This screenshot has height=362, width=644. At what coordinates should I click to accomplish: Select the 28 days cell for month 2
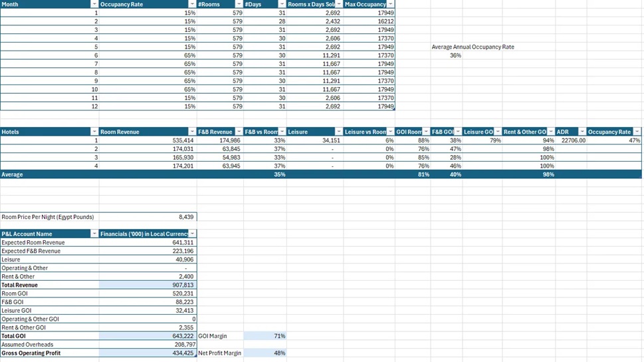[x=265, y=21]
